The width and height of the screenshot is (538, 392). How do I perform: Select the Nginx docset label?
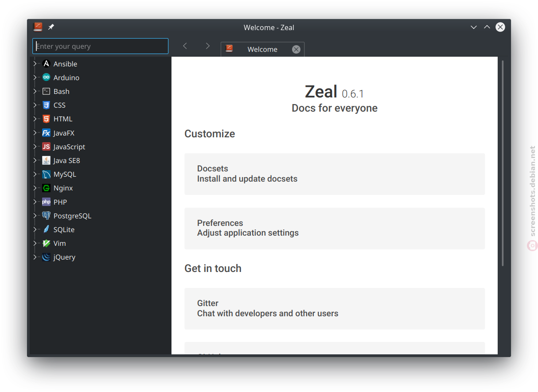[63, 188]
